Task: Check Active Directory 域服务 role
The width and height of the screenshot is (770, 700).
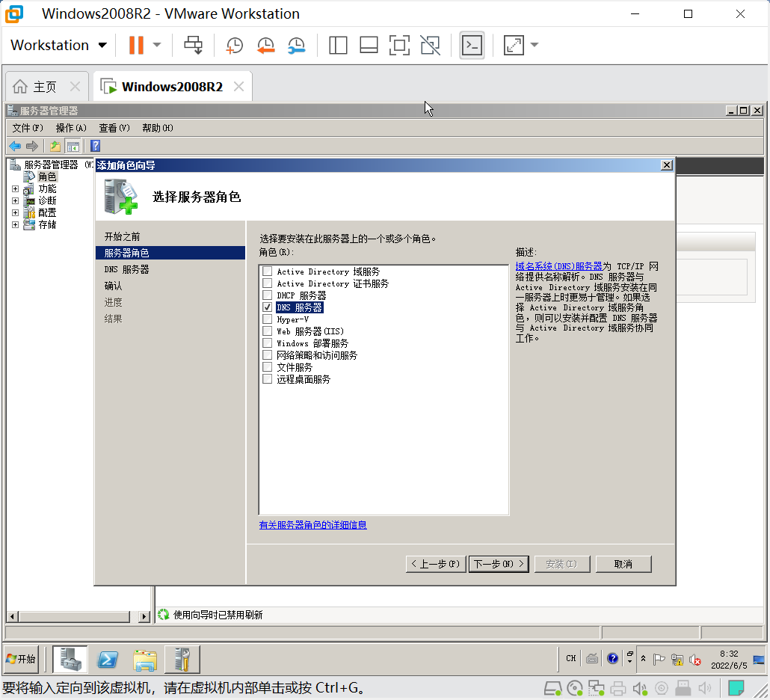Action: coord(267,271)
